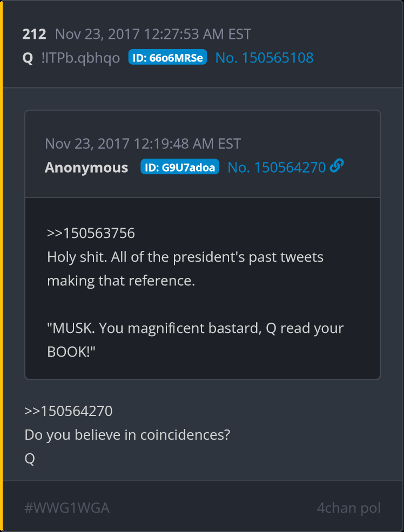Open quoted post link No. 150564270
Screen dimensions: 404x532
(x=277, y=167)
